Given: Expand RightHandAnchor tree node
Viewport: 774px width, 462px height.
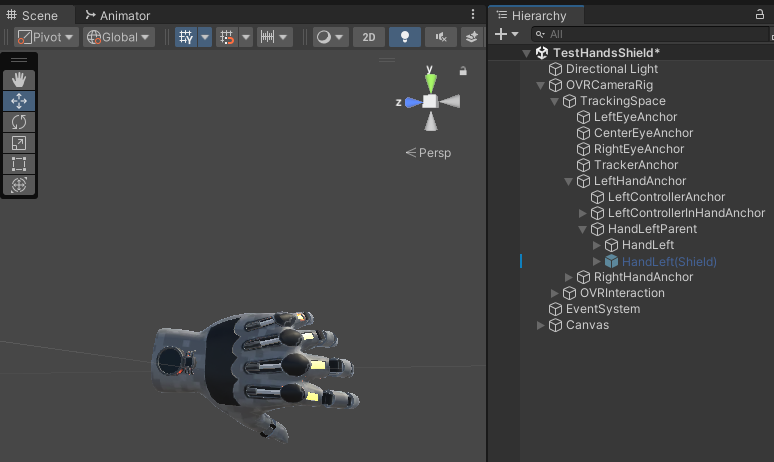Looking at the screenshot, I should coord(569,277).
